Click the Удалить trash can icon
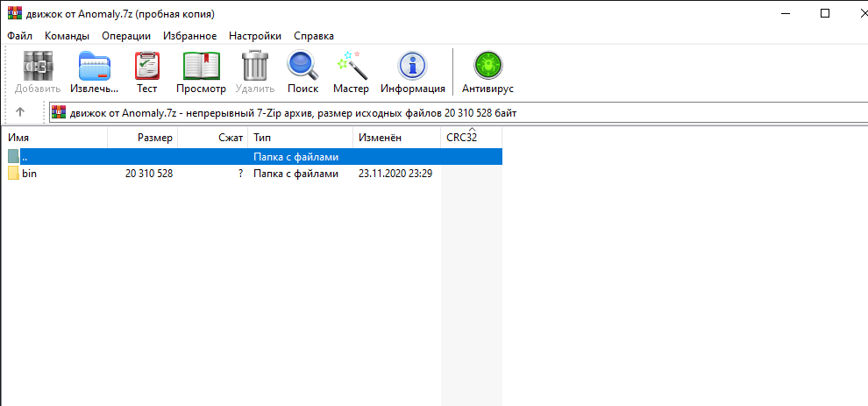Viewport: 868px width, 406px height. pos(255,67)
